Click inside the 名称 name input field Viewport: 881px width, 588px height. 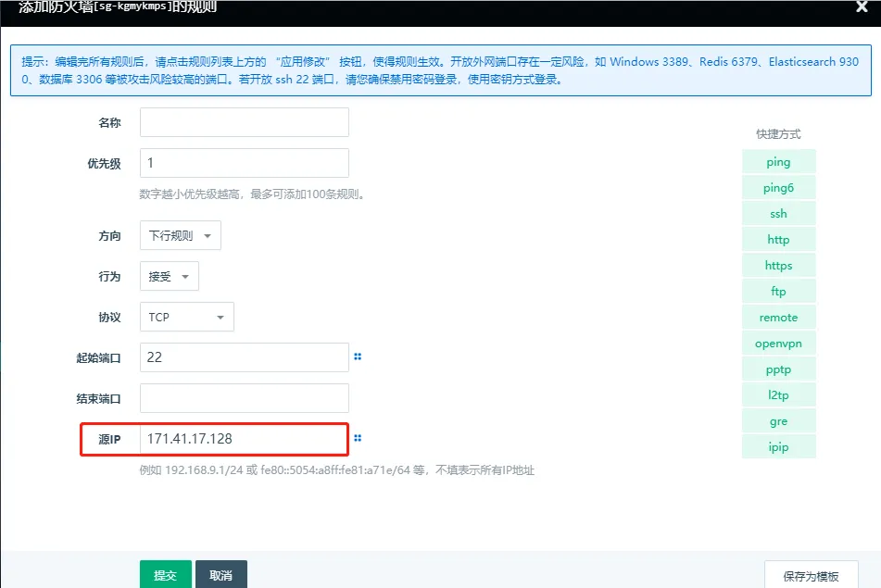point(244,121)
